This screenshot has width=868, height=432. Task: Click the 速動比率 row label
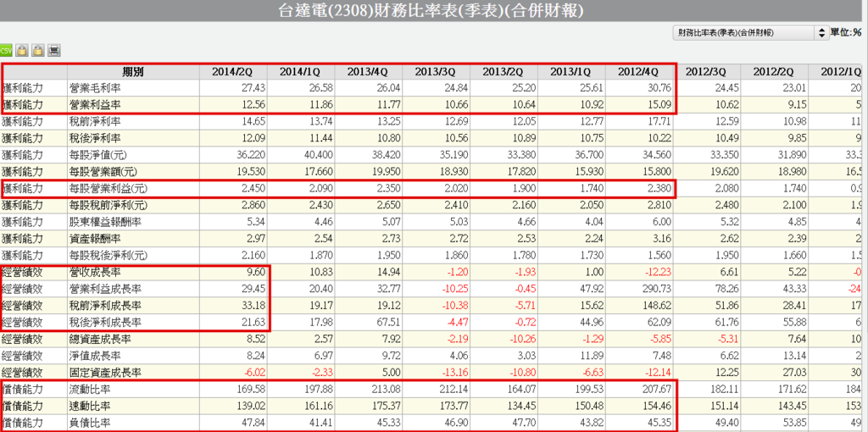coord(92,407)
